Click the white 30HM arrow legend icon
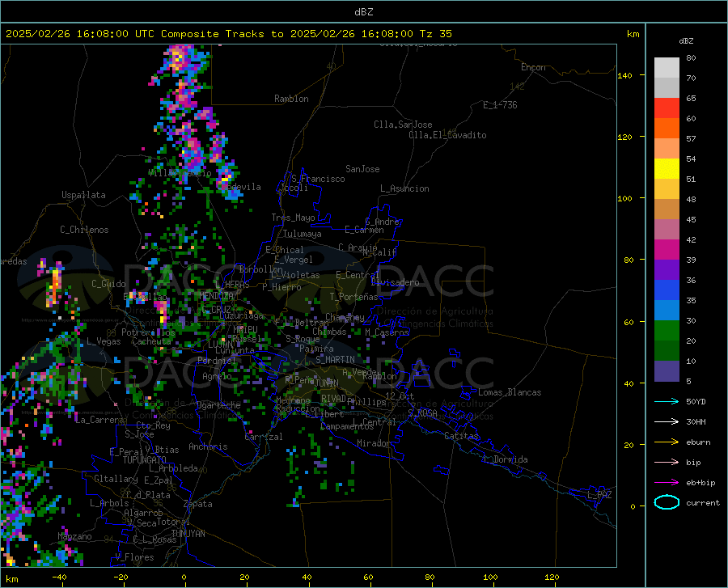The width and height of the screenshot is (728, 588). pos(667,422)
